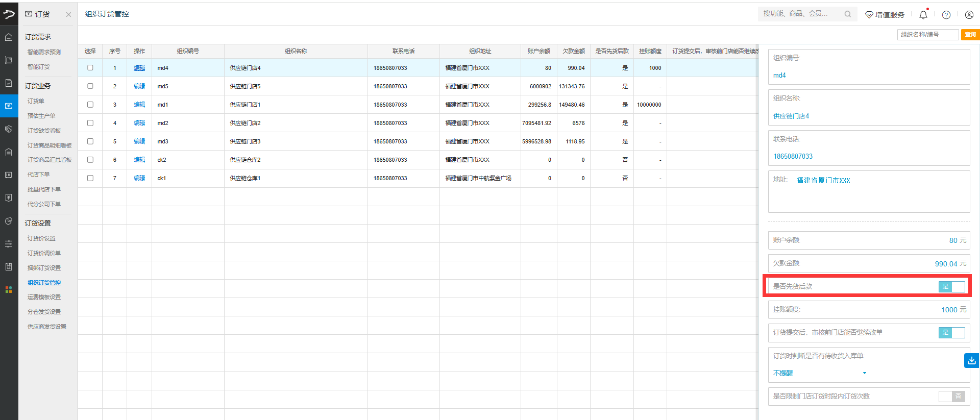Click the blue download icon at right edge
This screenshot has width=980, height=420.
pos(971,360)
